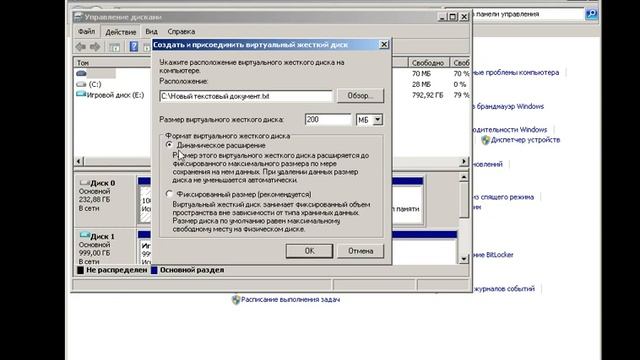Click the Основной раздел blue legend swatch
This screenshot has width=640, height=360.
click(x=154, y=270)
